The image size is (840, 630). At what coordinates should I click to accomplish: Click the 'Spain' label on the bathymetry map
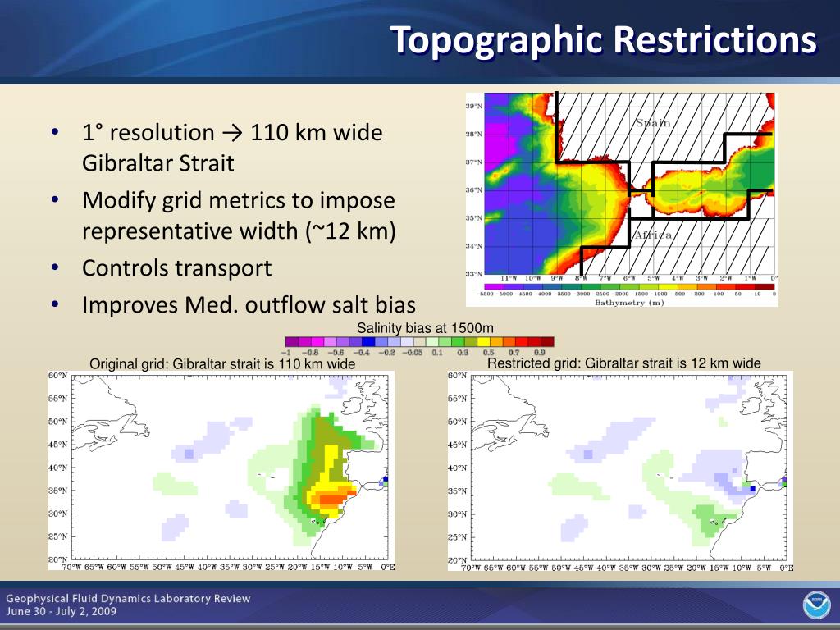[x=653, y=123]
